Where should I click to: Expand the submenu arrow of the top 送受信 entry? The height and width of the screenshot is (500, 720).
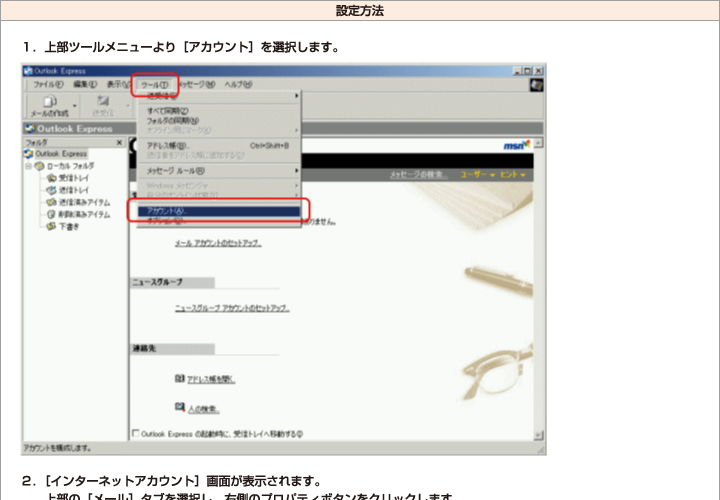point(297,96)
